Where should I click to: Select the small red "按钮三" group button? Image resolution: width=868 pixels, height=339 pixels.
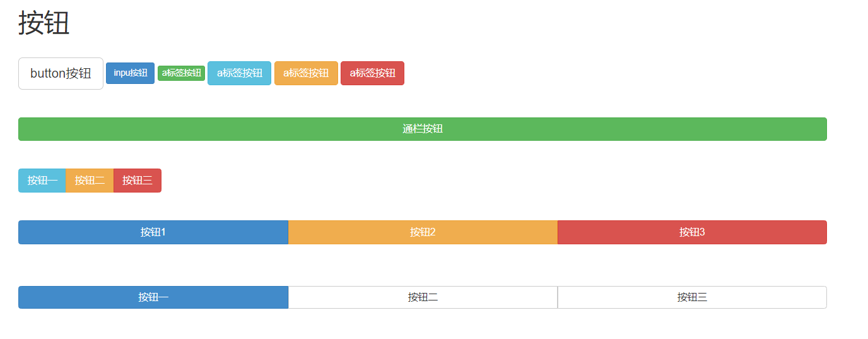138,181
